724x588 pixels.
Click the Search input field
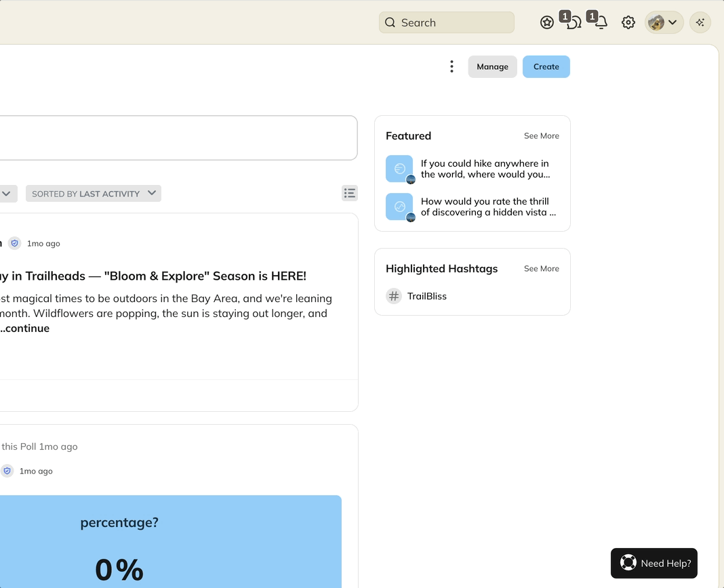(x=446, y=22)
